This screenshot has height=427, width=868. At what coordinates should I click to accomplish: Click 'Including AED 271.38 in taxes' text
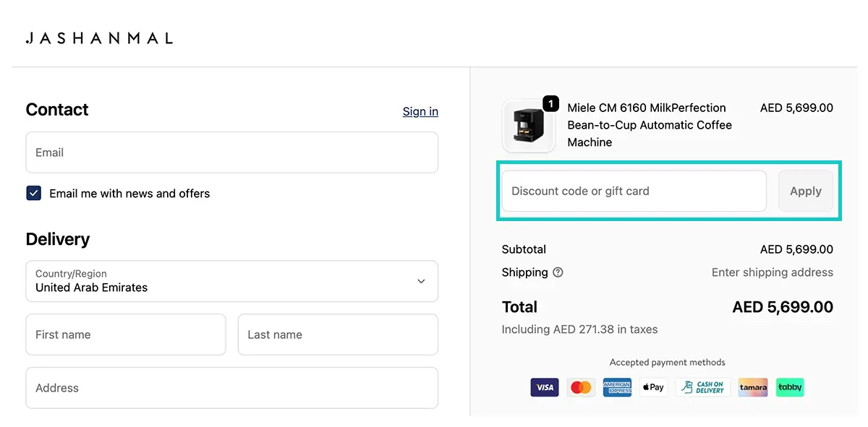pyautogui.click(x=579, y=329)
